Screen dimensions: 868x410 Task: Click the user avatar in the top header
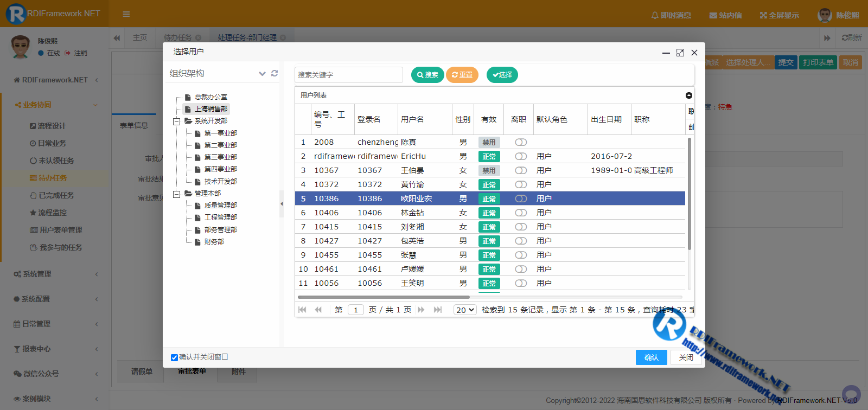(825, 15)
